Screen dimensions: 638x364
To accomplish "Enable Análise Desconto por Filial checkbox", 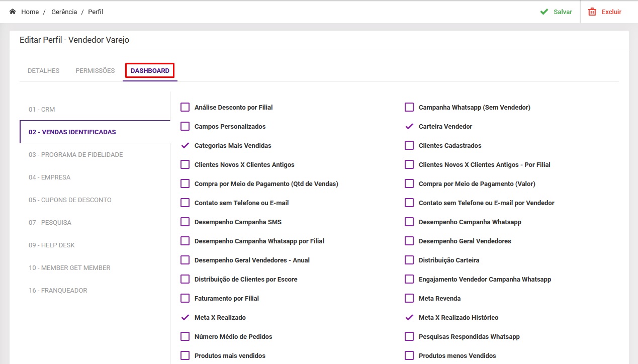I will [x=185, y=107].
